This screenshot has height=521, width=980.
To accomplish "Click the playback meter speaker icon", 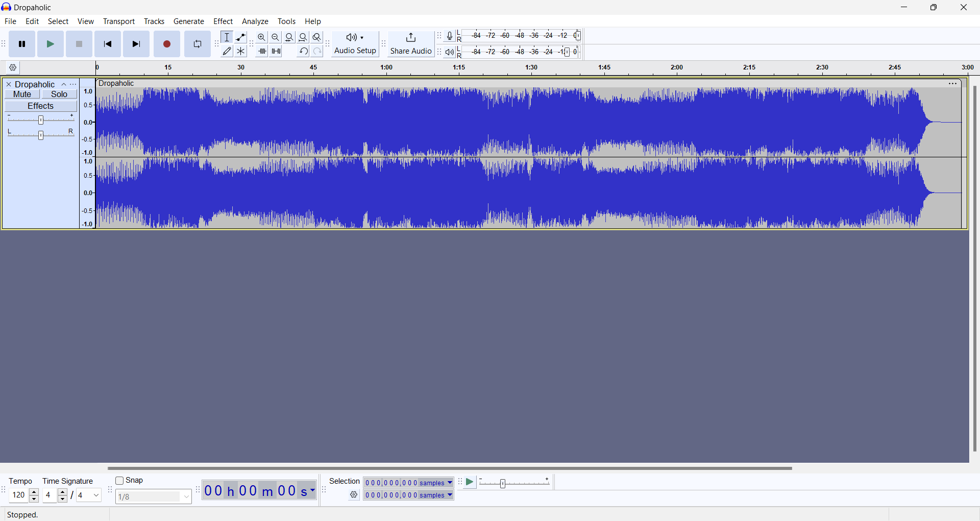I will tap(450, 52).
